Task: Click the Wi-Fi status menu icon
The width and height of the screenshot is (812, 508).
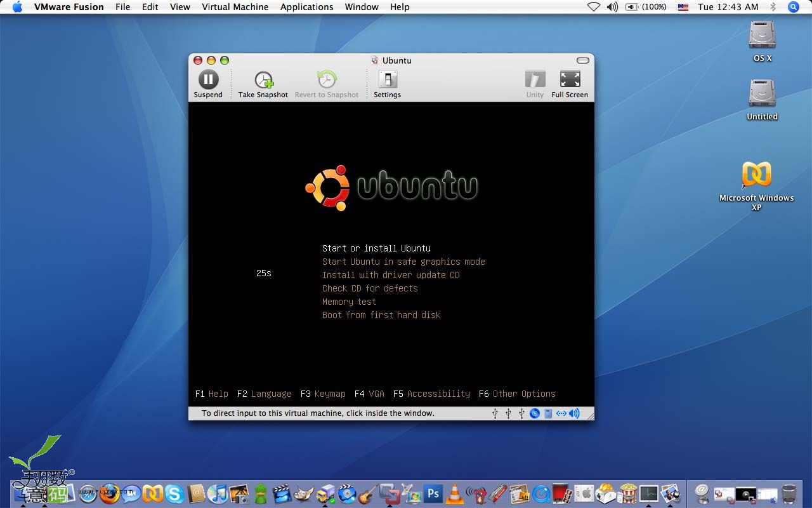Action: point(593,7)
